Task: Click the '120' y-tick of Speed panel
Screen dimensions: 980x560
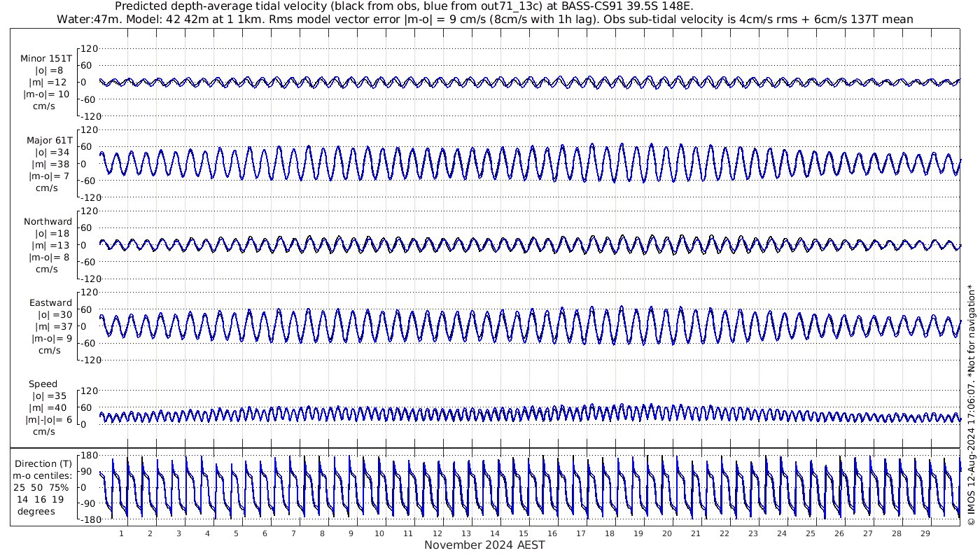Action: click(x=90, y=391)
